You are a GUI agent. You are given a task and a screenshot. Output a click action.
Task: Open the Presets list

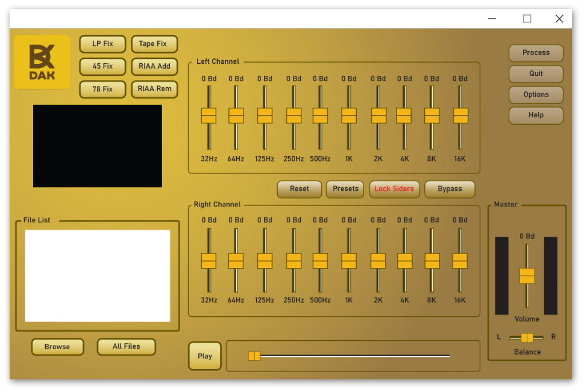(345, 189)
